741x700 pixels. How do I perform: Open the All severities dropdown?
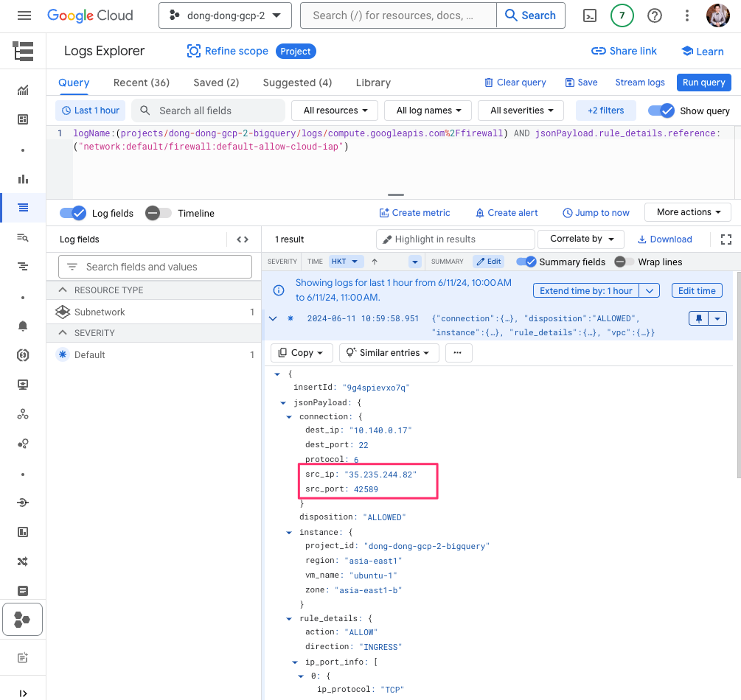(x=521, y=111)
